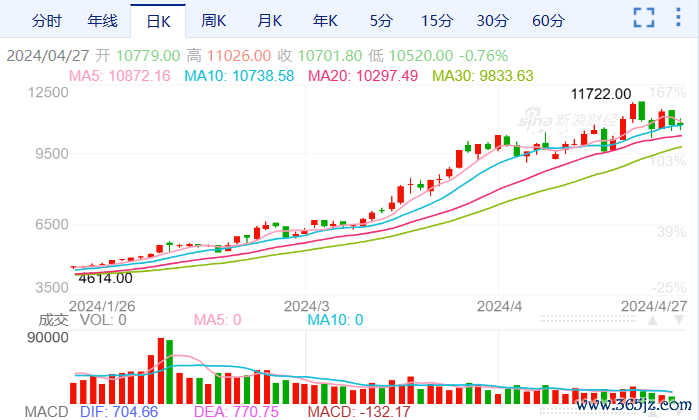This screenshot has width=699, height=420.
Task: Open the three-dot more options menu
Action: (680, 17)
